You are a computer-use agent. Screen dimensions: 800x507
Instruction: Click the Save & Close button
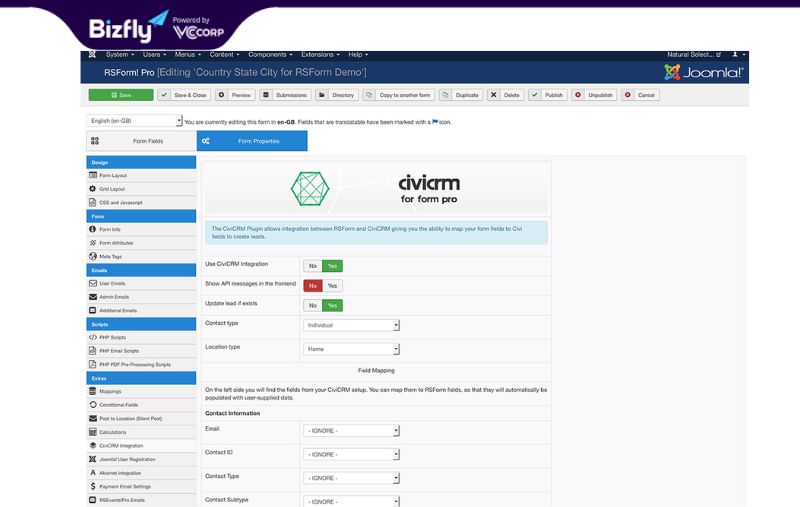tap(184, 95)
